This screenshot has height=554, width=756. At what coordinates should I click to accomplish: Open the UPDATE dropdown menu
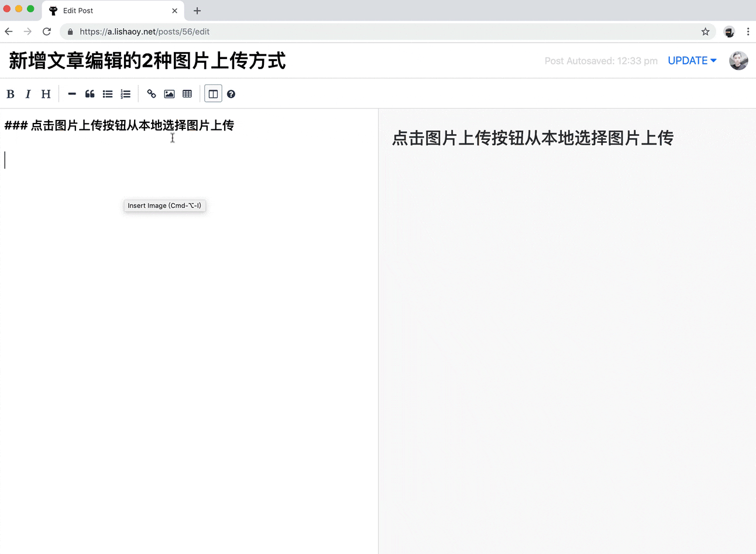pos(692,60)
